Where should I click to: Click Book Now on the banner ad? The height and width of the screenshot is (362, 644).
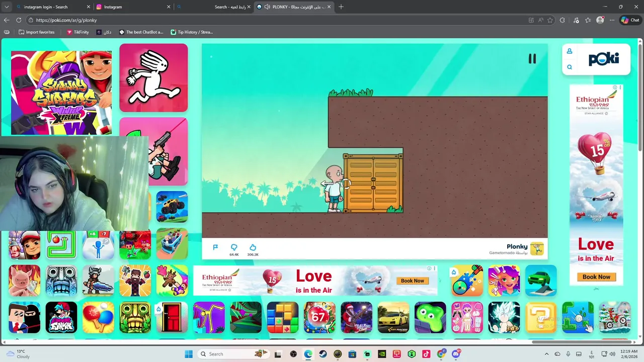413,281
